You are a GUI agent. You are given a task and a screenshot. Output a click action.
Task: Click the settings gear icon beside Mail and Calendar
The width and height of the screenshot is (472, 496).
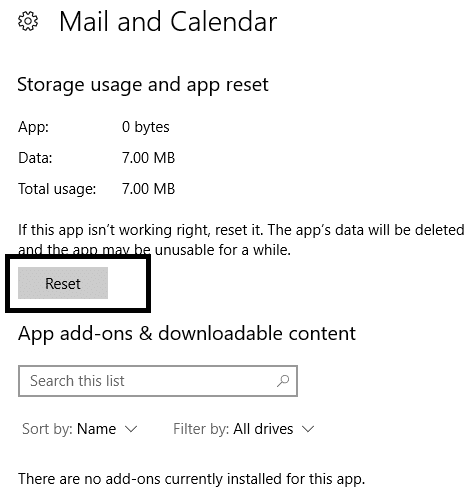click(28, 21)
